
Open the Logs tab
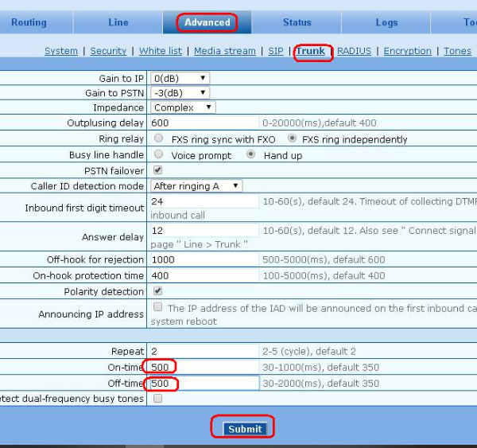(386, 22)
